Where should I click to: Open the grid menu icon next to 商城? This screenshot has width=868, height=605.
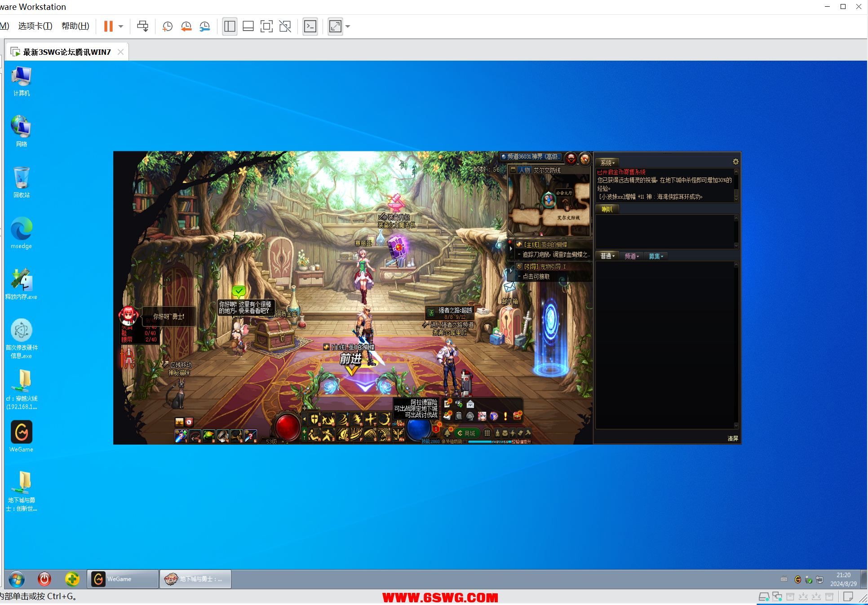[487, 433]
